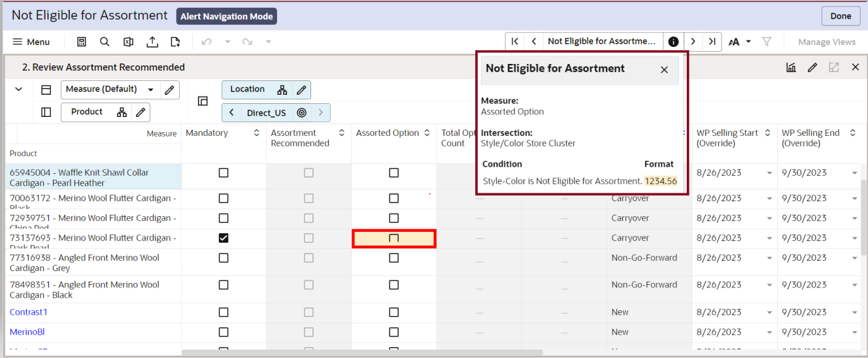Click the Undo arrow icon
This screenshot has height=358, width=868.
[207, 42]
